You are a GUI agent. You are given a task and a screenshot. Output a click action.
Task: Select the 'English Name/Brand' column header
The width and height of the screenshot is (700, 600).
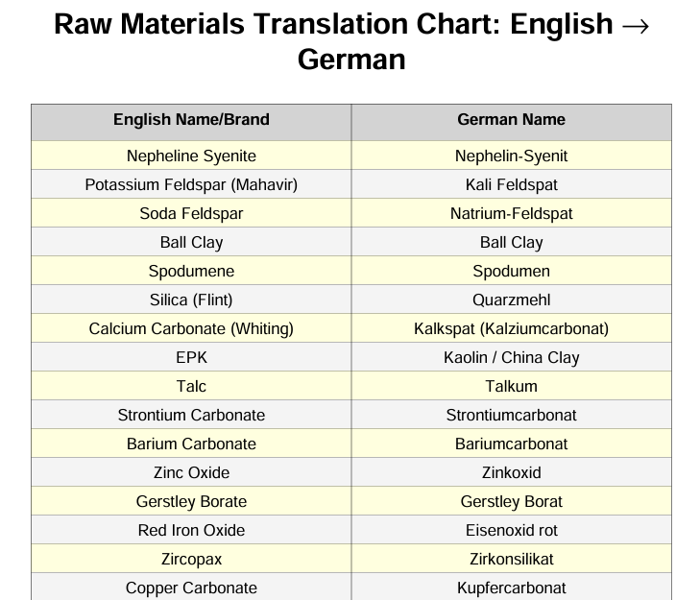point(191,120)
